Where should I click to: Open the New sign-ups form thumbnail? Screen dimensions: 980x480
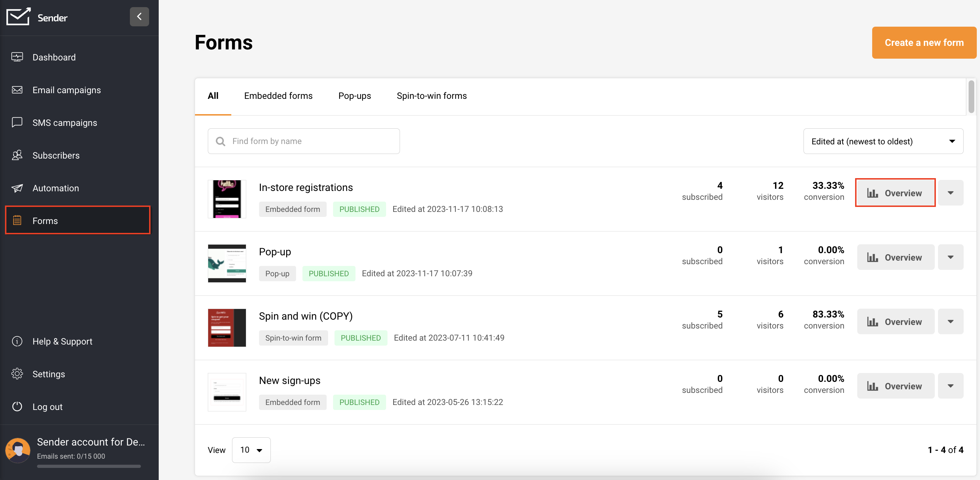(x=227, y=392)
